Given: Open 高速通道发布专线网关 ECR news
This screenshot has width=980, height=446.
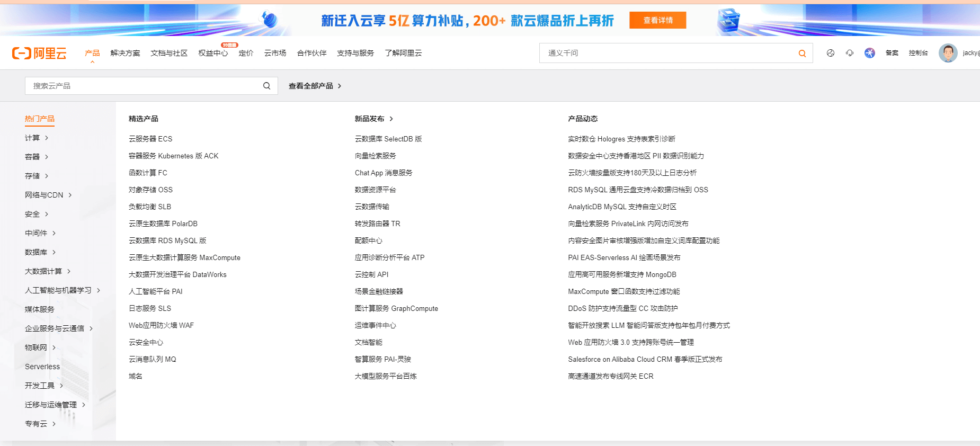Looking at the screenshot, I should tap(611, 376).
